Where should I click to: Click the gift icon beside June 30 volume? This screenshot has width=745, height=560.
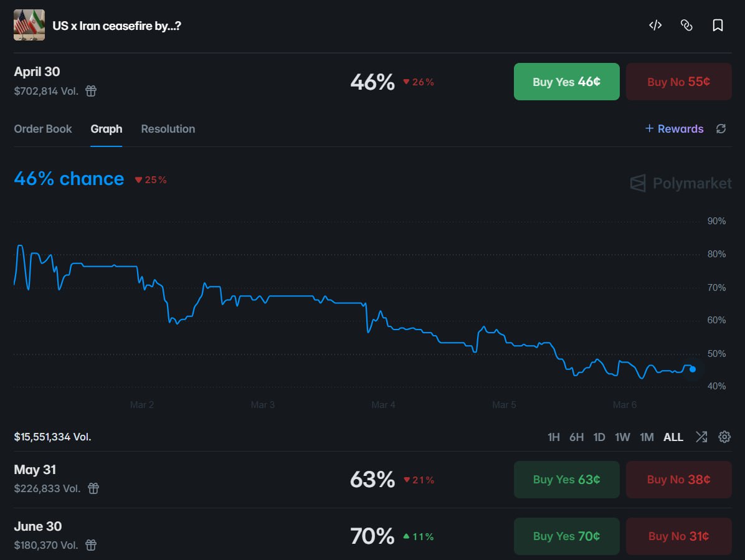[x=91, y=545]
